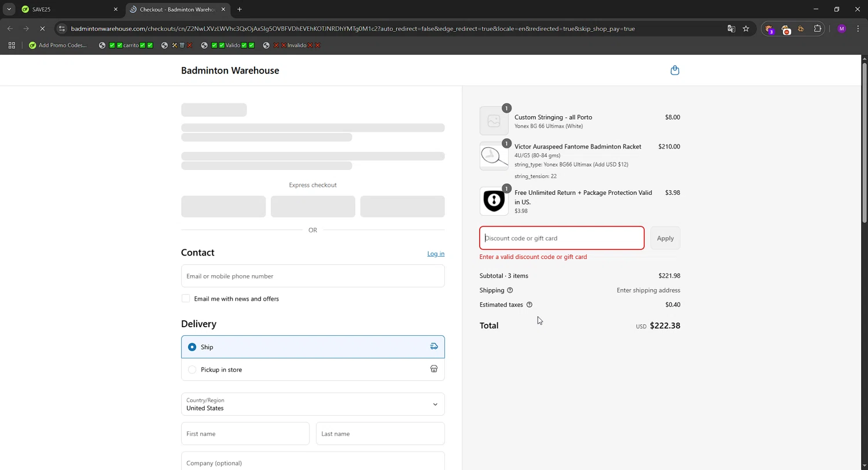This screenshot has width=868, height=470.
Task: Open the Valido bookmark
Action: tap(227, 45)
